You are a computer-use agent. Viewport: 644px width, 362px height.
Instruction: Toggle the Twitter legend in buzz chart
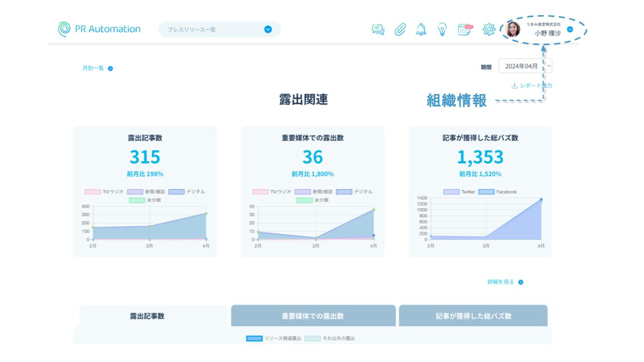click(x=459, y=192)
